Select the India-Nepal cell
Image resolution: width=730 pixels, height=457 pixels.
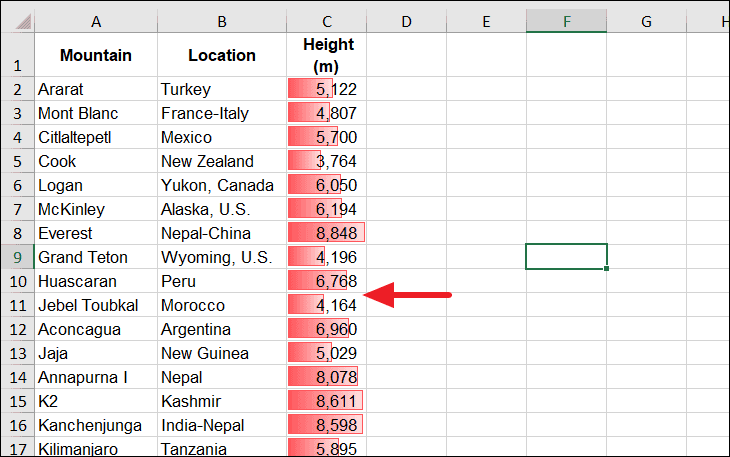tap(222, 425)
